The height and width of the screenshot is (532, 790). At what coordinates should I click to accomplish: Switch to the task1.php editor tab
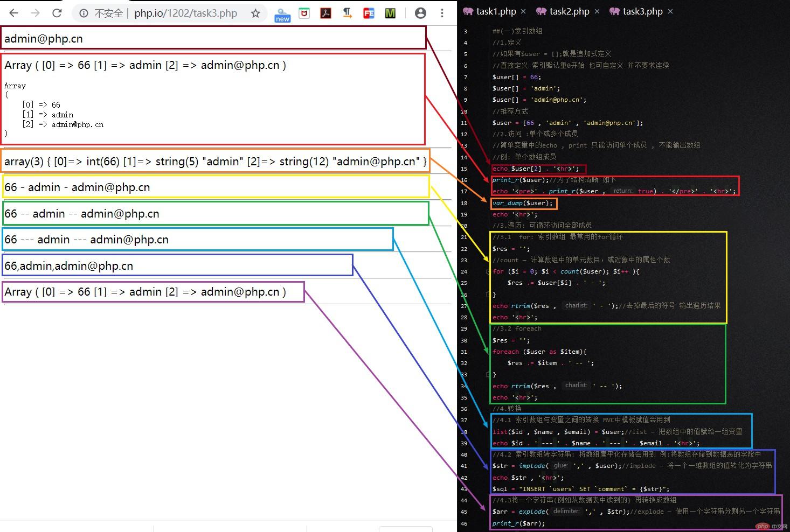(496, 11)
